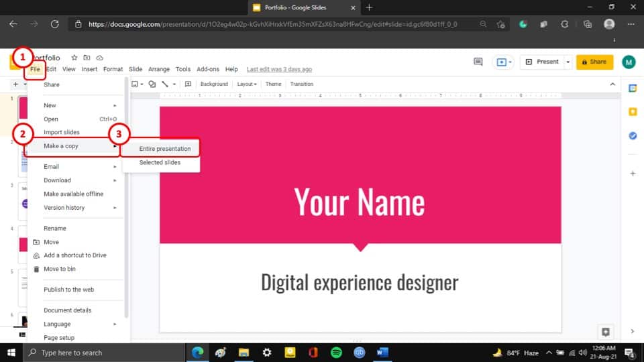Hide the menus with the collapse arrow
This screenshot has width=644, height=362.
(x=612, y=84)
